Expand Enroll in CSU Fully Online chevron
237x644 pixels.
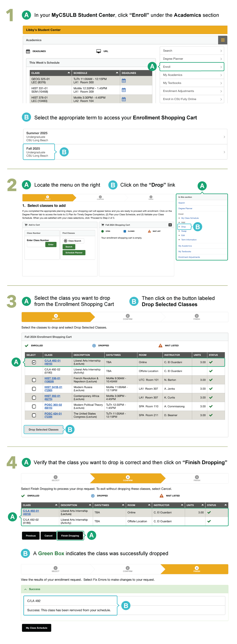(x=221, y=99)
